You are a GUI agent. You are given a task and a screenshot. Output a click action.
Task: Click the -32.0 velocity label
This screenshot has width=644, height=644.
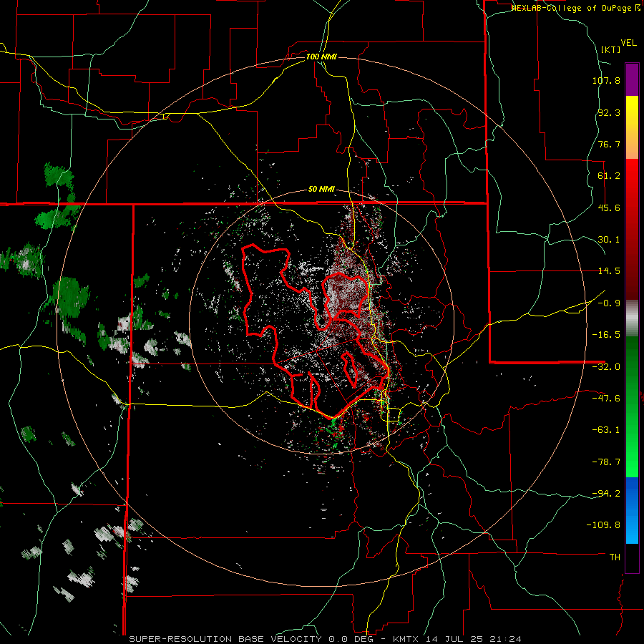(x=606, y=367)
